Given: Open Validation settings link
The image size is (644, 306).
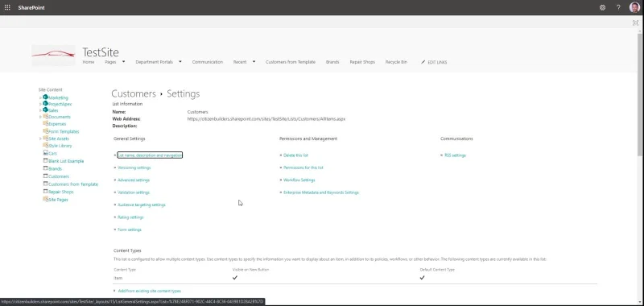Looking at the screenshot, I should coord(134,192).
